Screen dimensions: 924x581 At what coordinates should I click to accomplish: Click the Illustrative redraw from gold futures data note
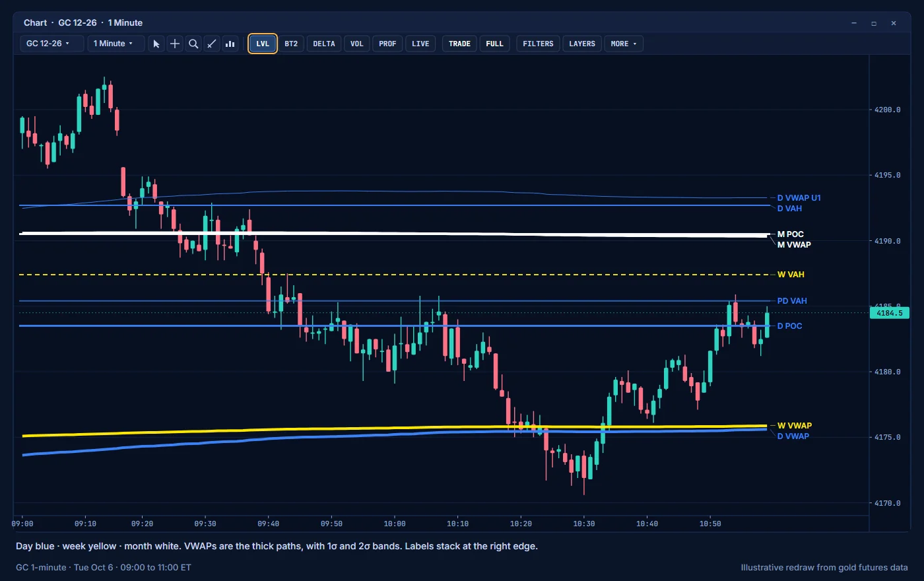pos(824,568)
